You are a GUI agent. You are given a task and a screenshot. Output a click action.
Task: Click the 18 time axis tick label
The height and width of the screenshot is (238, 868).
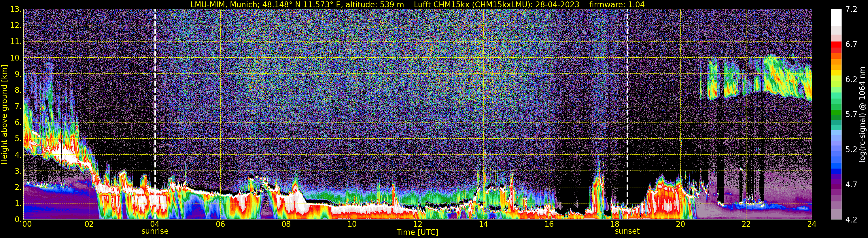click(614, 224)
